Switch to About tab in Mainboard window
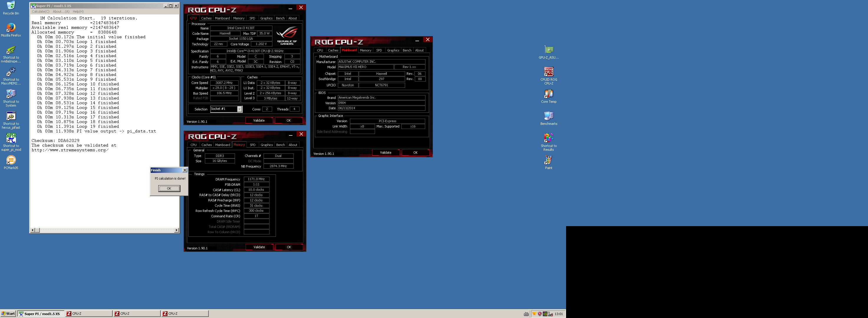 (x=420, y=50)
